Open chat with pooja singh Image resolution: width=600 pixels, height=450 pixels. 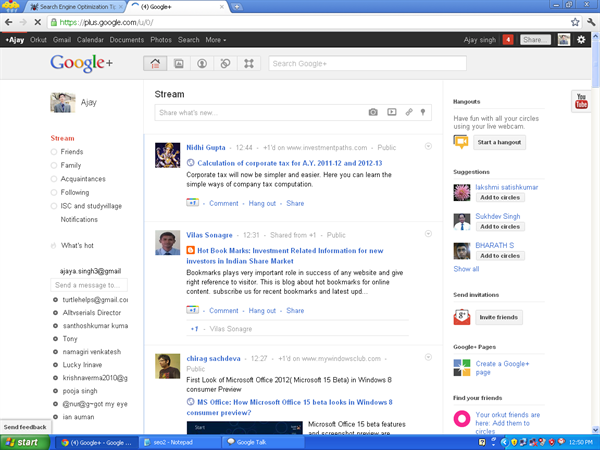click(x=80, y=391)
